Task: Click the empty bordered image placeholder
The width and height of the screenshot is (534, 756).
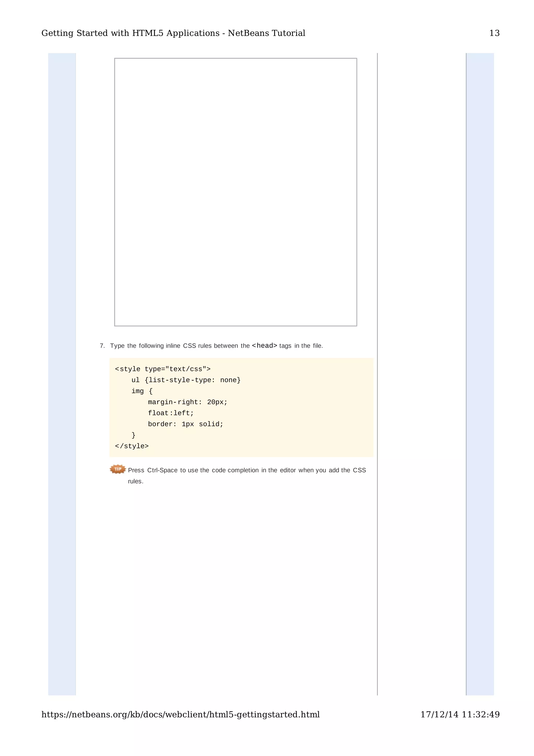Action: [235, 192]
